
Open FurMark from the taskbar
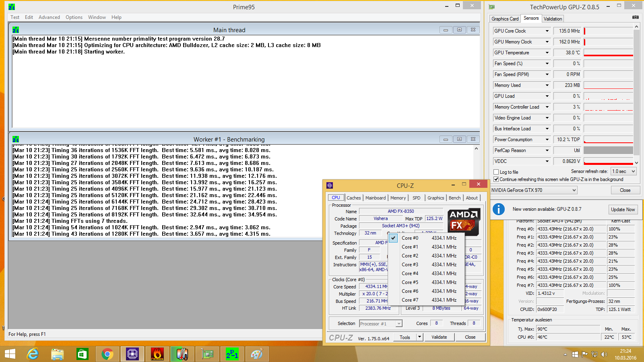tap(157, 354)
